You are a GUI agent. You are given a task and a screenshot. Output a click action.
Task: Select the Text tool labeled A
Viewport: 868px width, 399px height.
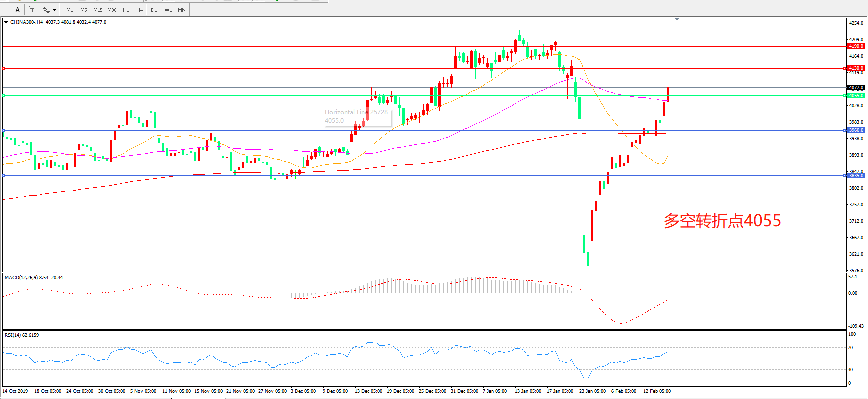[x=18, y=10]
